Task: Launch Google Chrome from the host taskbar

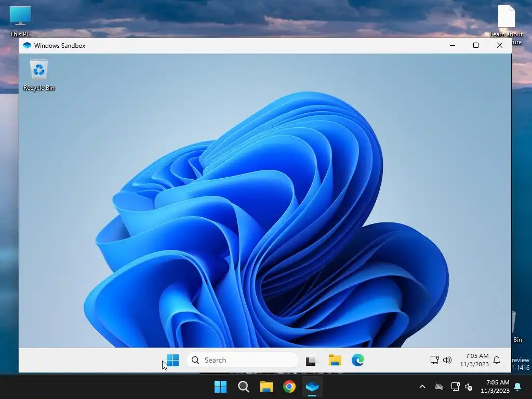Action: click(x=289, y=387)
